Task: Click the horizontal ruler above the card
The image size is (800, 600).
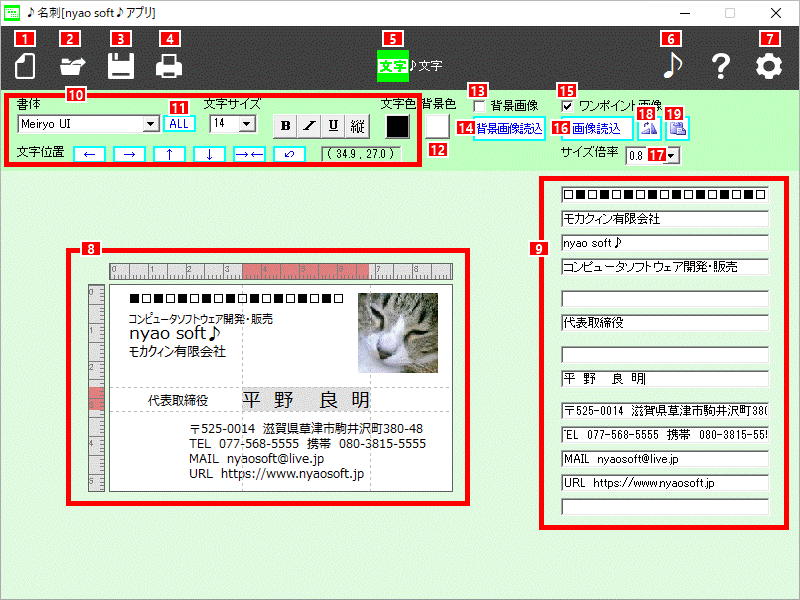Action: [281, 271]
